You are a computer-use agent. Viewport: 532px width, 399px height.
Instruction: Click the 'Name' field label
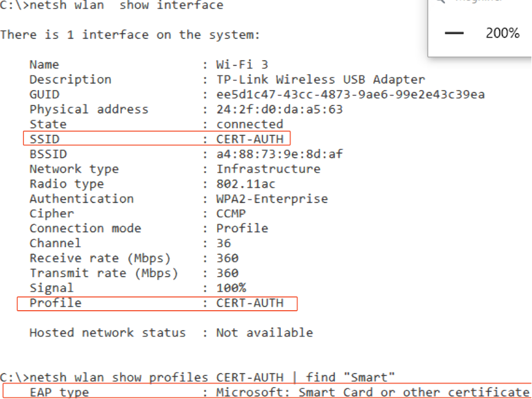tap(45, 65)
